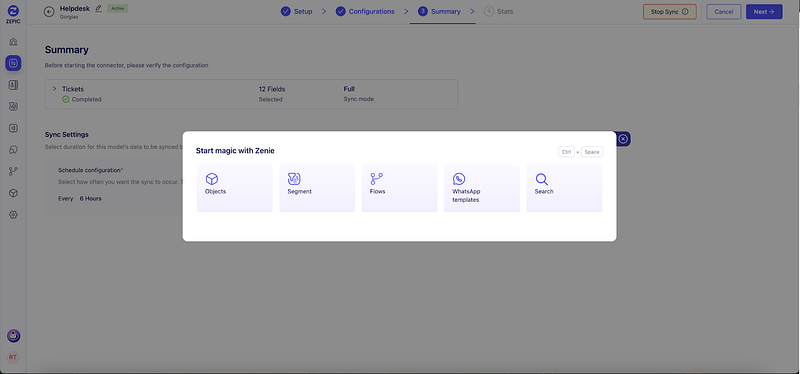
Task: Go to the Configurations step
Action: point(365,11)
